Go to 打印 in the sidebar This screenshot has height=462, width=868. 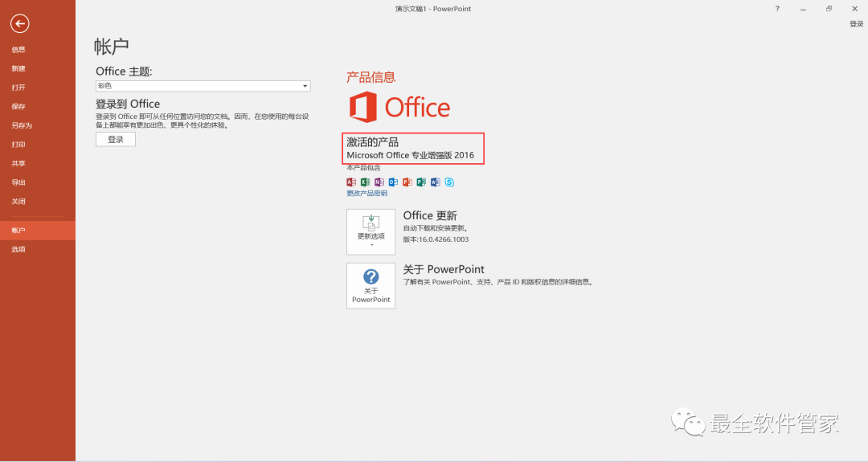tap(38, 145)
